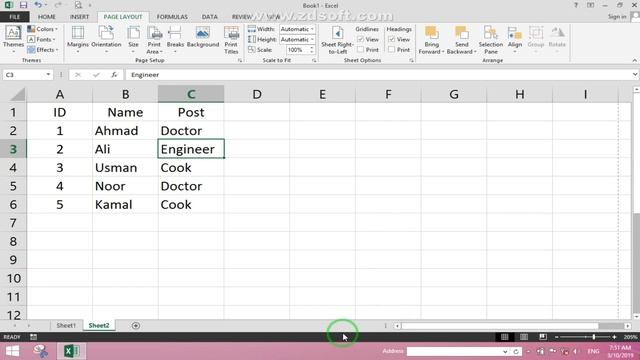Screen dimensions: 640x360
Task: Open Margins options
Action: click(78, 39)
